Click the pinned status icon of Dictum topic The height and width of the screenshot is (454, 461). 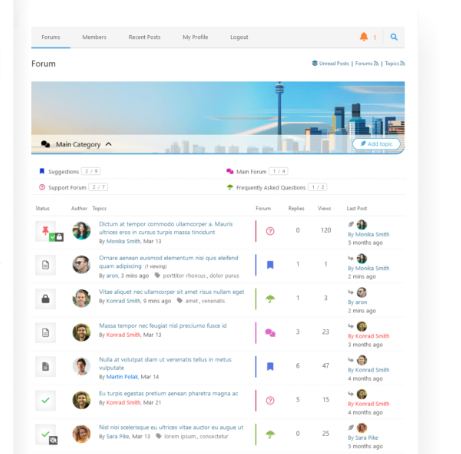coord(45,230)
